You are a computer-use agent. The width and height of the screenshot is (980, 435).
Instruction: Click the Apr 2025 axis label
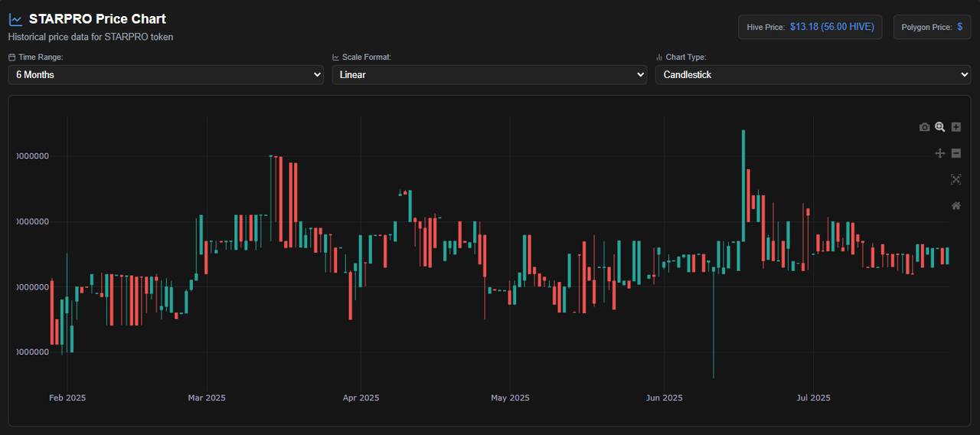[361, 397]
